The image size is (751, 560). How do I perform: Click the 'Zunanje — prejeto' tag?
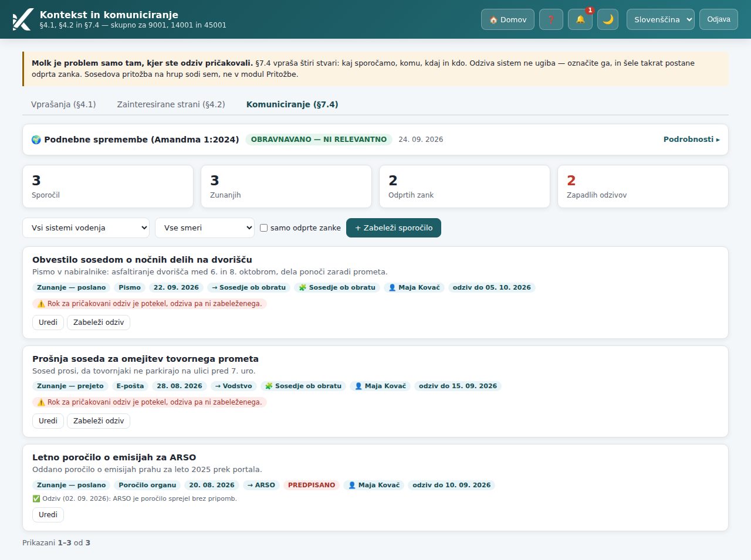(70, 386)
